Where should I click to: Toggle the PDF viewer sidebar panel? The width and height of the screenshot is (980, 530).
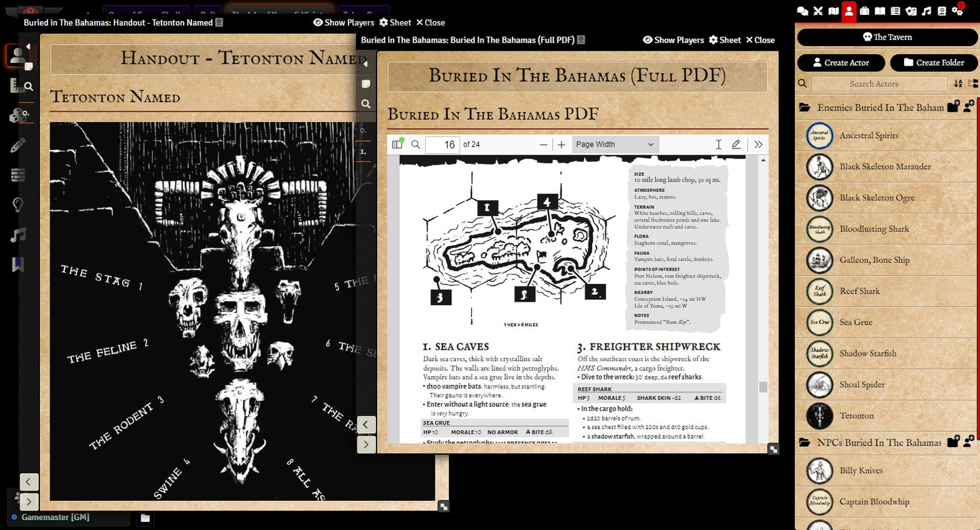tap(397, 144)
